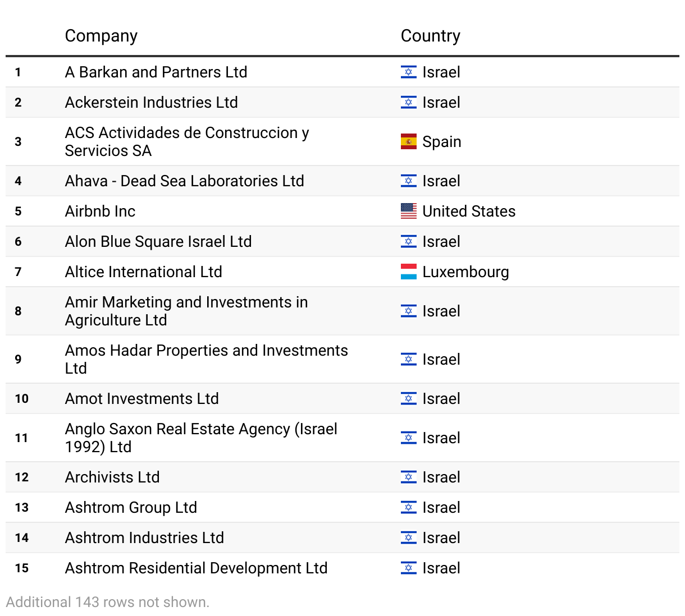Click the Luxembourg flag icon
This screenshot has width=685, height=616.
[x=408, y=272]
